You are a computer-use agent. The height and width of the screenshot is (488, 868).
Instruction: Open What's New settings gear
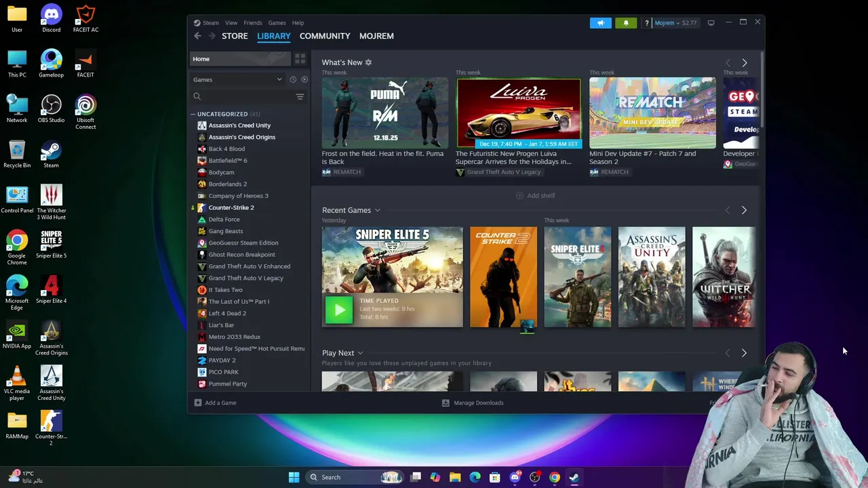click(368, 62)
